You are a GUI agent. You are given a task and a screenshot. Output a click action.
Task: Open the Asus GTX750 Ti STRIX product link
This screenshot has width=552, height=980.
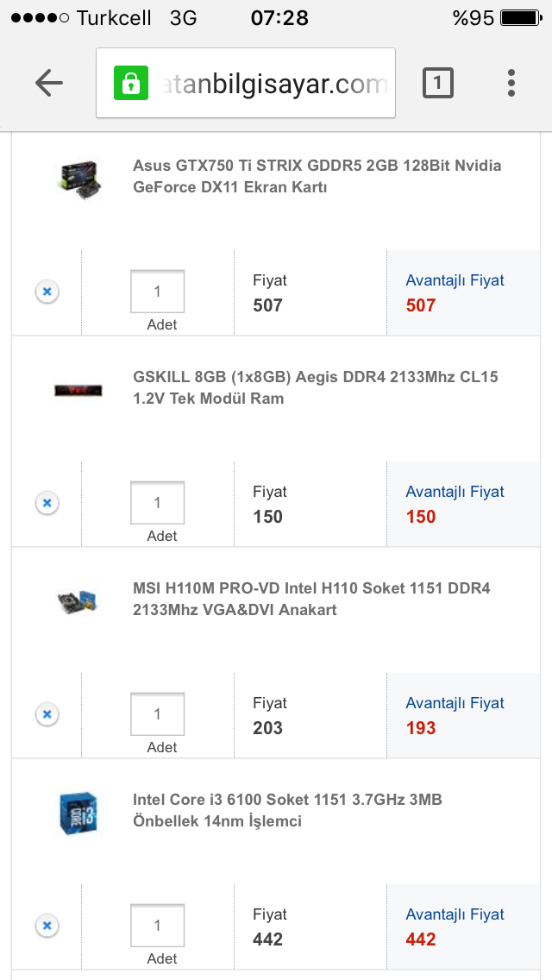click(x=317, y=176)
